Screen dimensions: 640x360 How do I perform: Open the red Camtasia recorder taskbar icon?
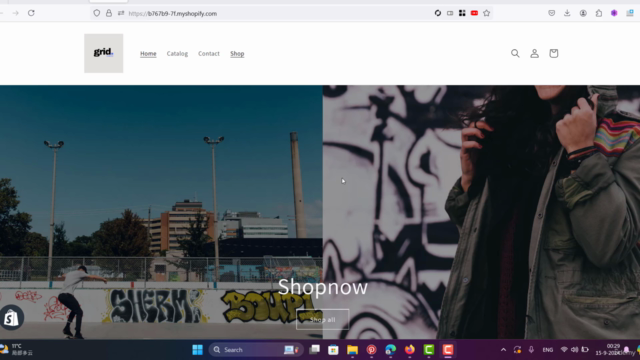[x=448, y=350]
